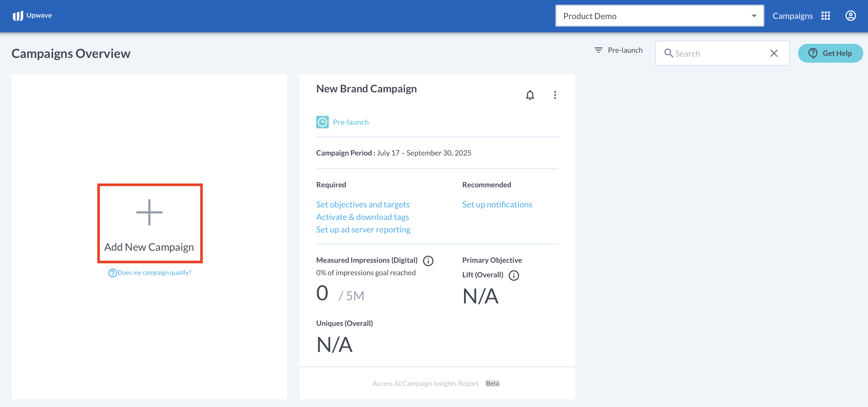Open Set objectives and targets
Image resolution: width=868 pixels, height=407 pixels.
pos(362,204)
